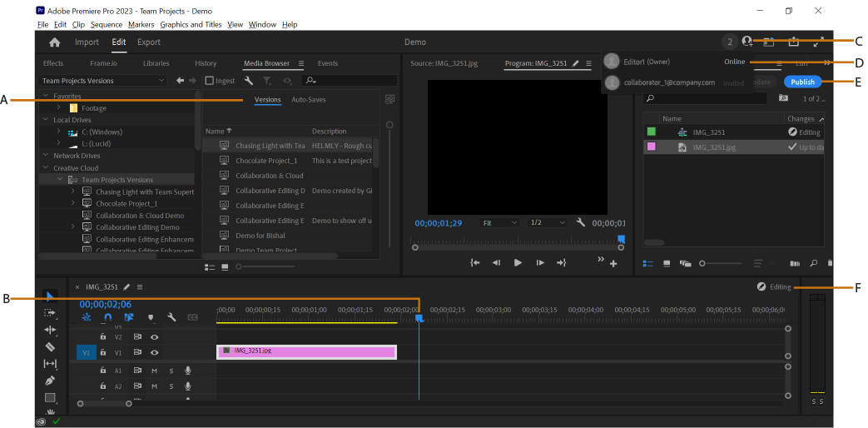Switch to the Export workspace
The width and height of the screenshot is (868, 428).
[149, 42]
